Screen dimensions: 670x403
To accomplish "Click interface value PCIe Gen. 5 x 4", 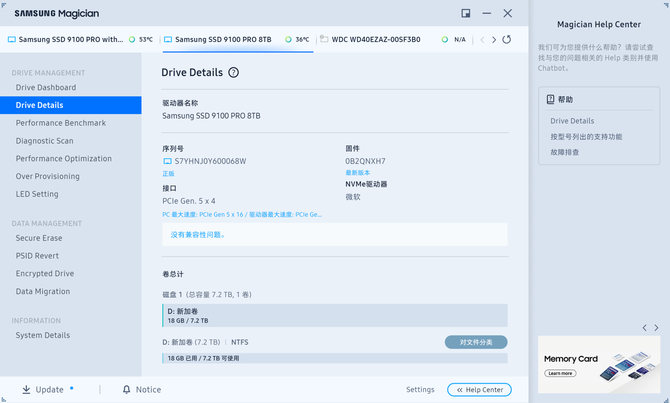I will (x=188, y=201).
